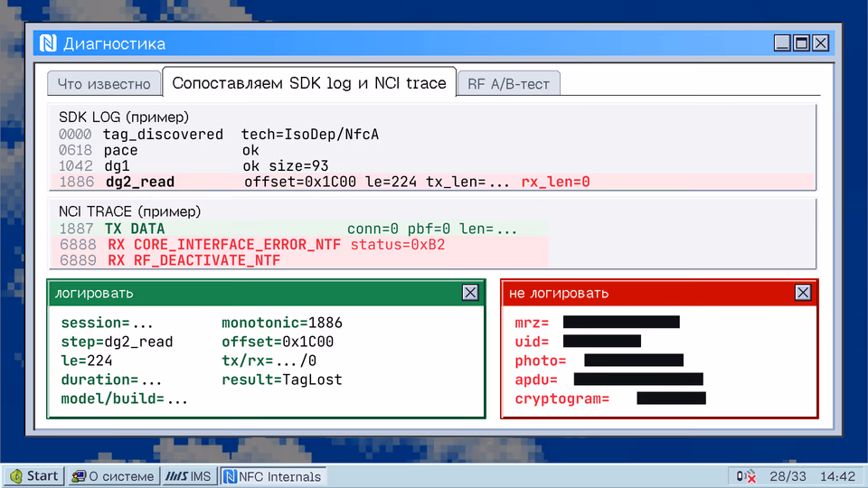Viewport: 868px width, 488px height.
Task: Click the NCI TRACE (пример) heading
Action: pos(129,211)
